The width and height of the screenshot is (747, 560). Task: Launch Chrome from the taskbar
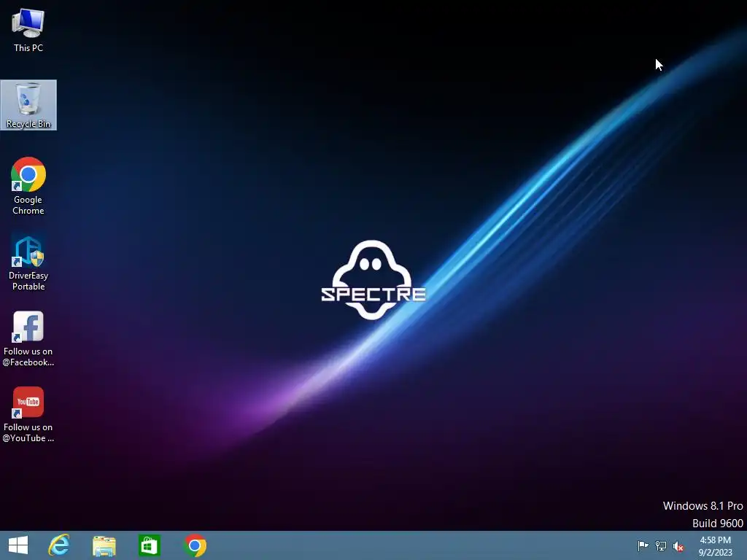point(195,545)
